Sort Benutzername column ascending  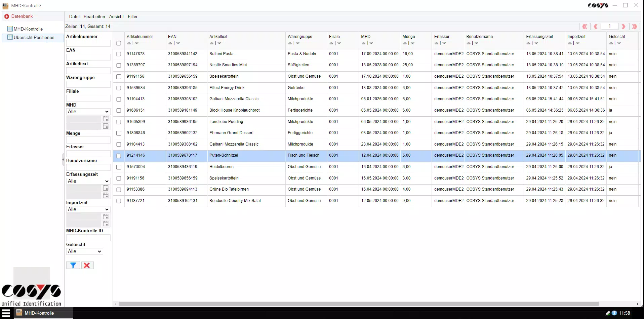tap(469, 43)
